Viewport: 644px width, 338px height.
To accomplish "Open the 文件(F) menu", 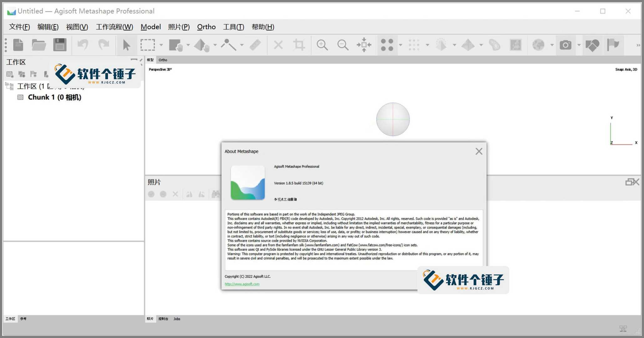I will pyautogui.click(x=19, y=27).
